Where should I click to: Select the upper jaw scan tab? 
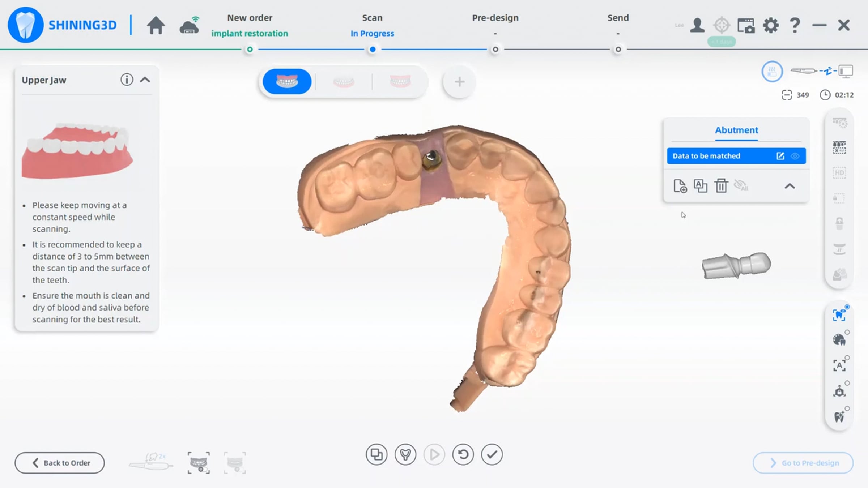[287, 82]
